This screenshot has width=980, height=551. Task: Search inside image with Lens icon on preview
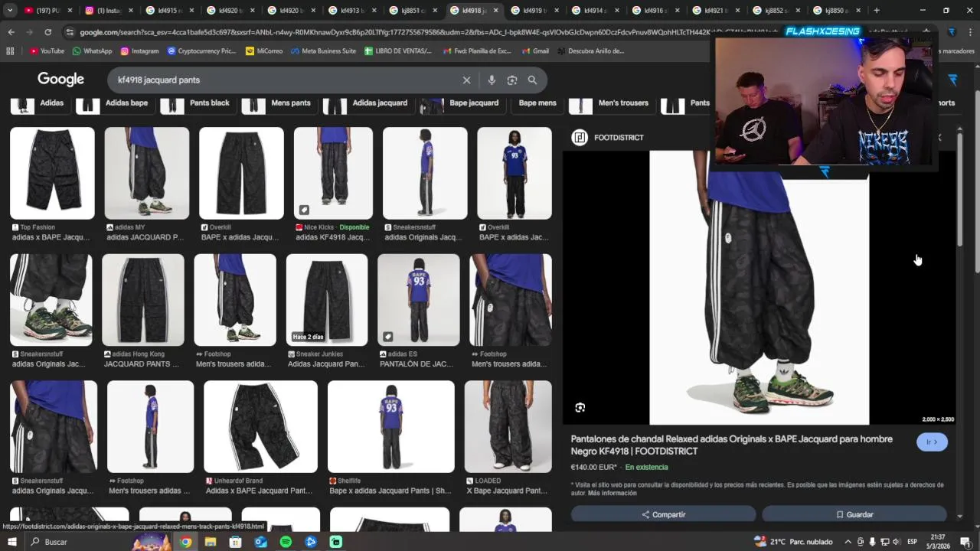coord(580,408)
